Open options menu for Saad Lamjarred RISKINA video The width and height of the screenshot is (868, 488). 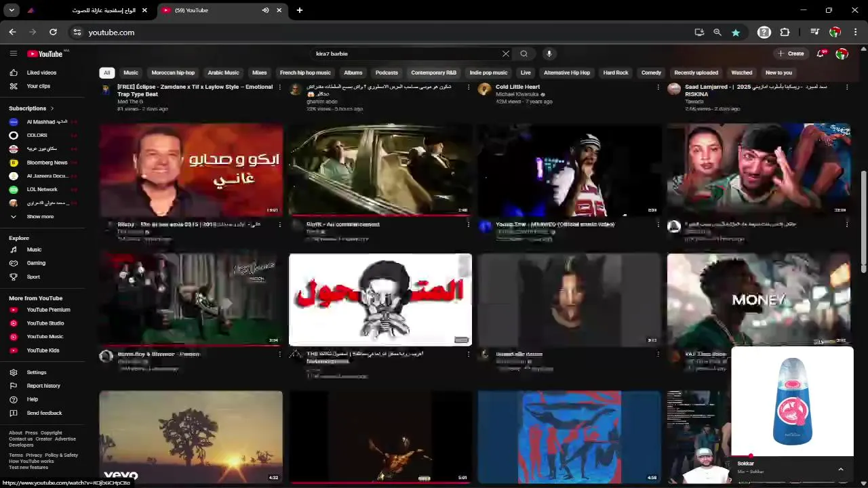click(x=847, y=87)
